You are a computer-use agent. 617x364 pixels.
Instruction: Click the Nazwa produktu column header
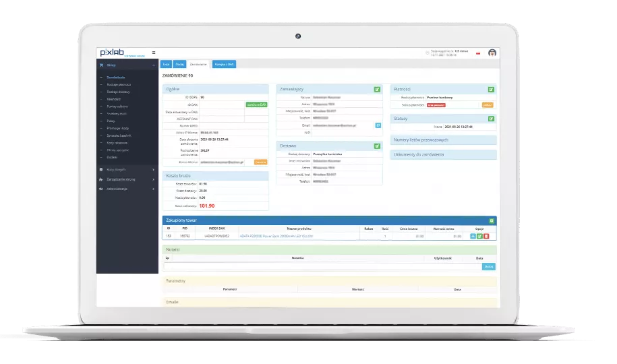point(299,229)
